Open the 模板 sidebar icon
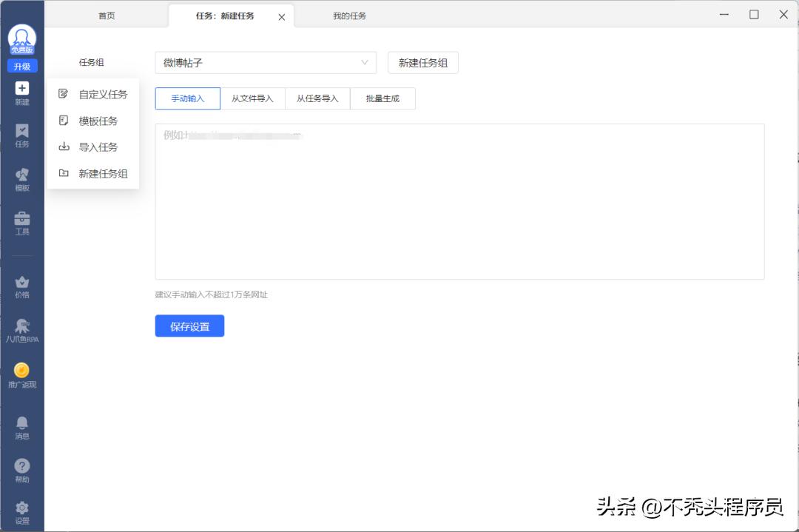 click(x=22, y=177)
